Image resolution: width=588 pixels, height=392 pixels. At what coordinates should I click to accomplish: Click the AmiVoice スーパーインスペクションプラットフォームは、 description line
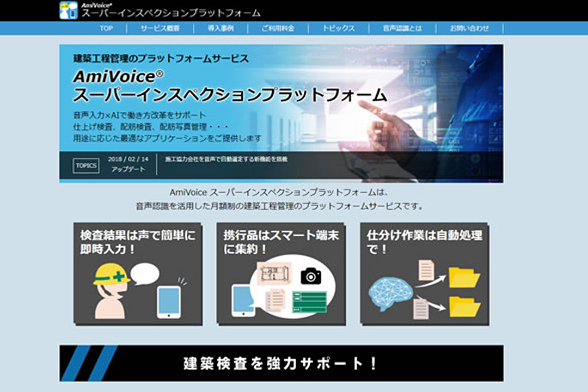[279, 192]
